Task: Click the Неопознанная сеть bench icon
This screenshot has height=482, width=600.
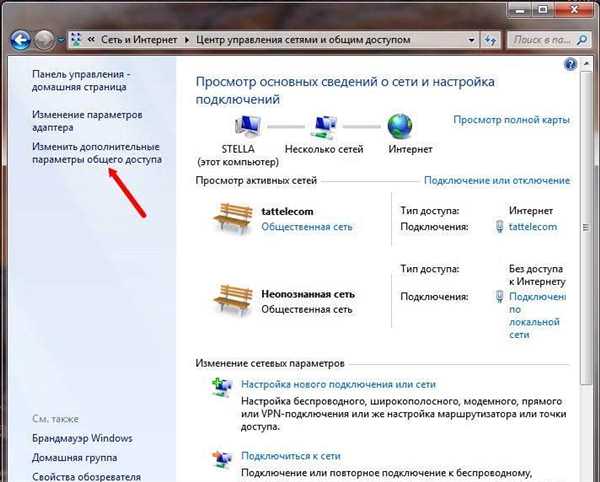Action: (x=233, y=300)
